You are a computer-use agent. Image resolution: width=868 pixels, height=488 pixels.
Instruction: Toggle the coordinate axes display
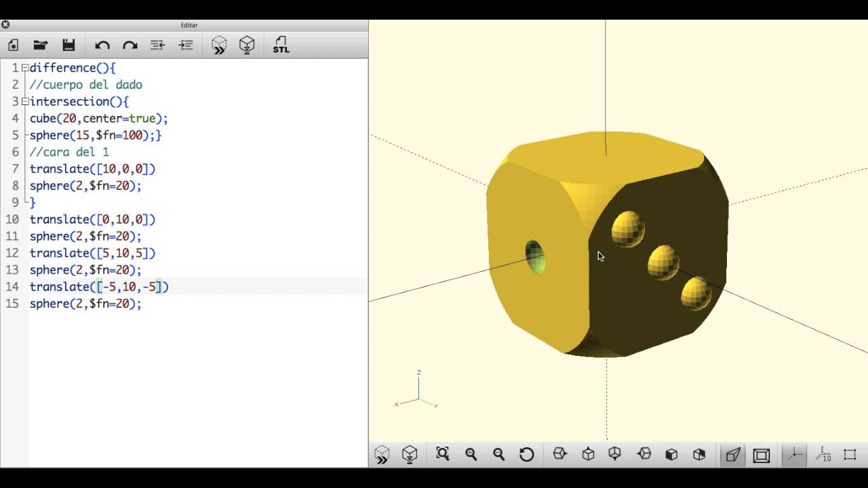(x=795, y=455)
